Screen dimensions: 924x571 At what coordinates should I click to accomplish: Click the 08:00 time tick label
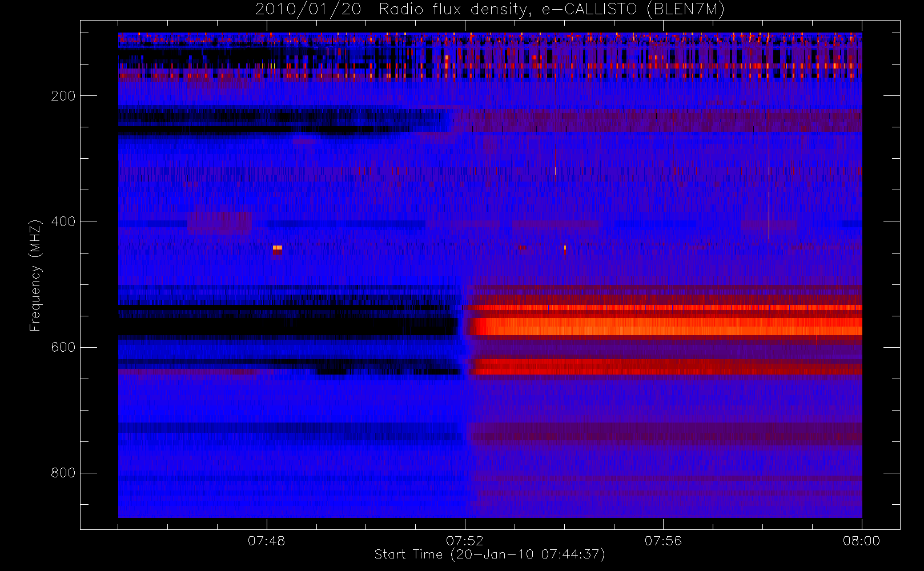tap(861, 541)
